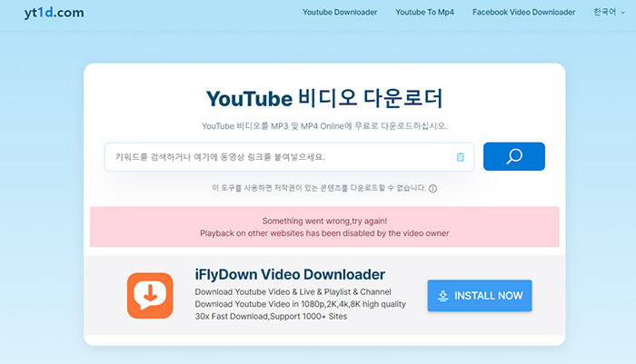Click the '이 도구를 사용하면' copyright notice text
This screenshot has height=364, width=636.
(319, 188)
